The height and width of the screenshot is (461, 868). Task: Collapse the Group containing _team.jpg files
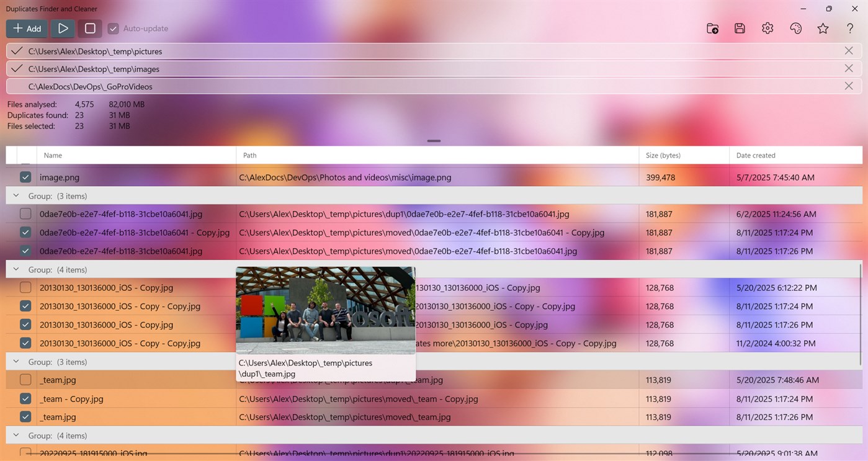tap(16, 361)
